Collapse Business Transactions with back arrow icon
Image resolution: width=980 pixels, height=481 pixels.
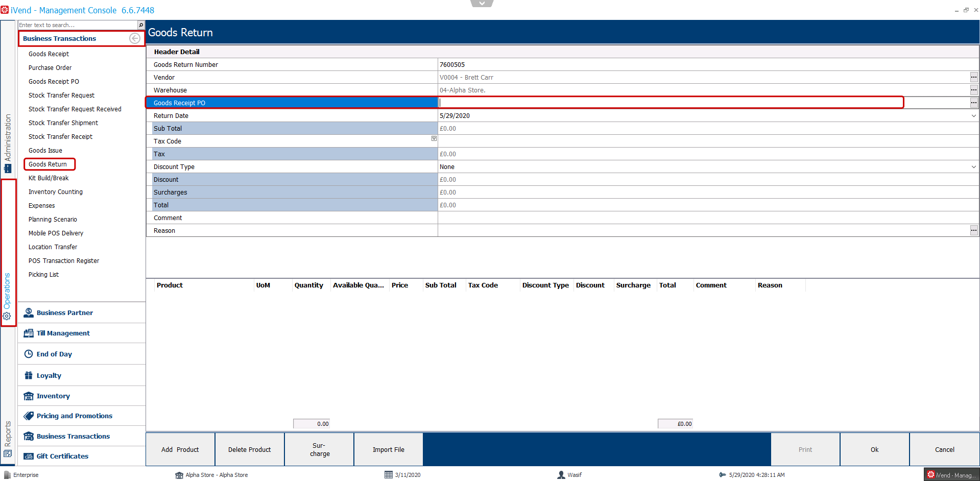(x=135, y=38)
